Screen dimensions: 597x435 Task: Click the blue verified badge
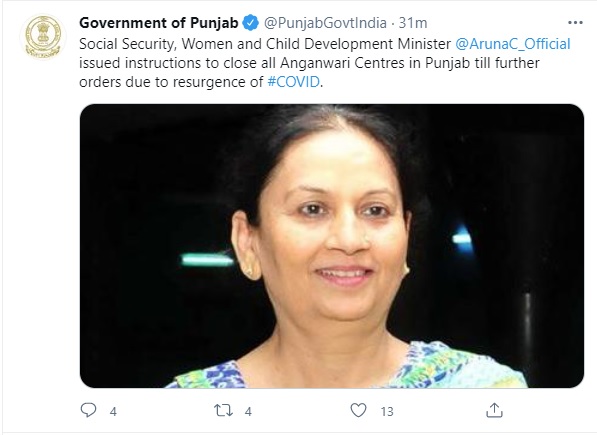(251, 23)
